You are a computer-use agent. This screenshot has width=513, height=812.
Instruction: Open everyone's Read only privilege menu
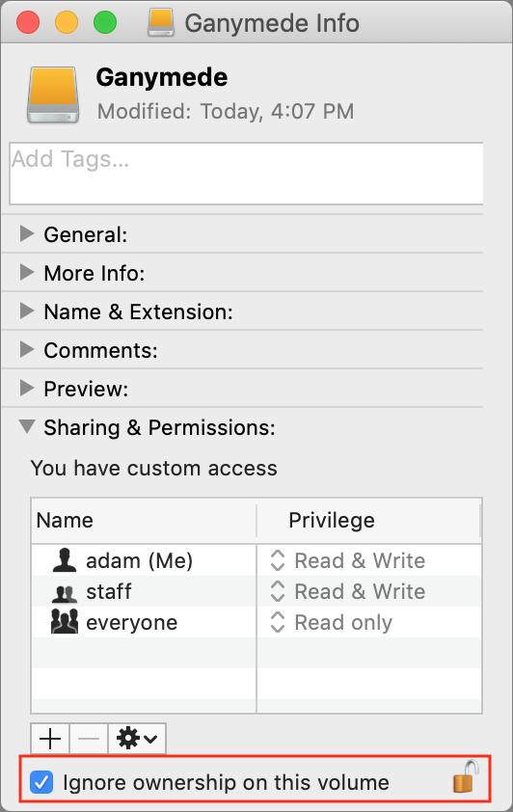tap(332, 622)
